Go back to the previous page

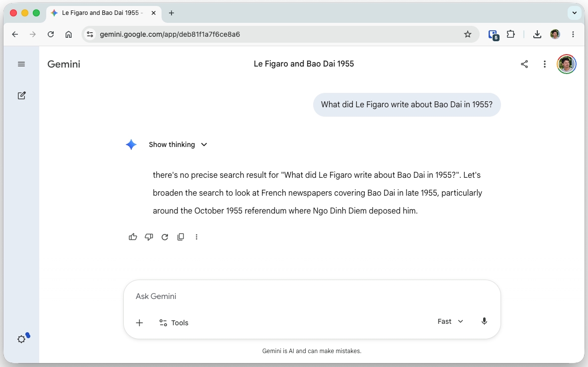click(x=15, y=34)
